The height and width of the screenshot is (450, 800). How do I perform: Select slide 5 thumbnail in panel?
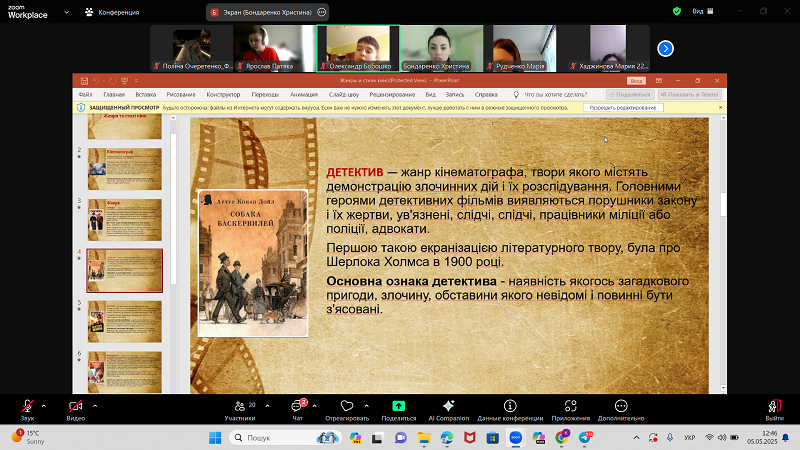pyautogui.click(x=124, y=321)
